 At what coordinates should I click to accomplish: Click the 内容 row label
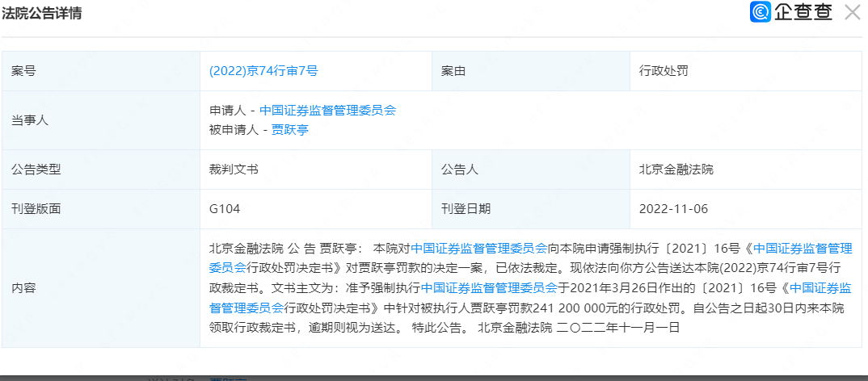pyautogui.click(x=23, y=287)
